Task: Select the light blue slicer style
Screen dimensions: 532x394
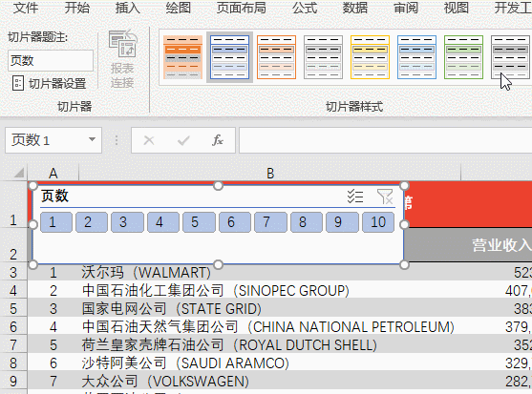Action: [x=417, y=57]
